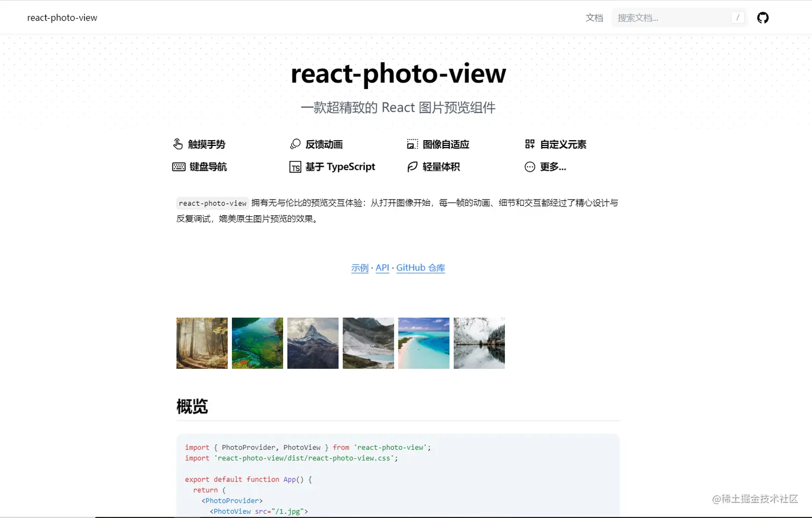This screenshot has width=812, height=518.
Task: Open the 文档 docs menu item
Action: 594,18
